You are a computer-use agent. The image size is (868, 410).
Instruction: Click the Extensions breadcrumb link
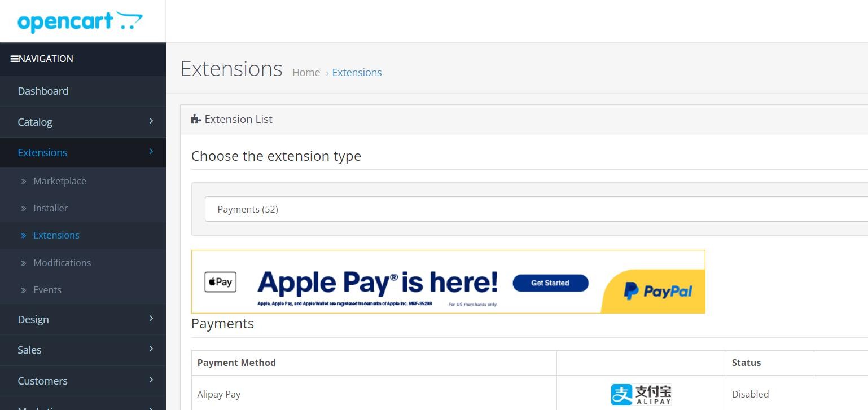click(x=357, y=72)
